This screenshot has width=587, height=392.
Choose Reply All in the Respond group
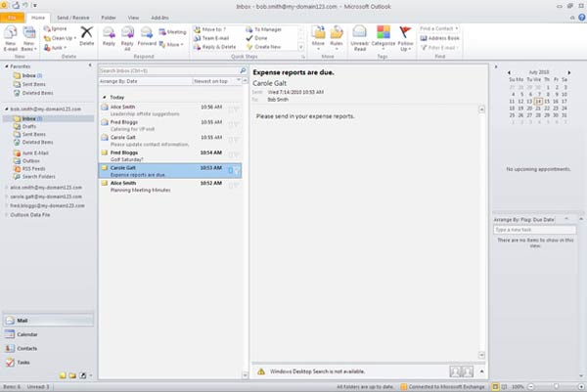[x=127, y=38]
